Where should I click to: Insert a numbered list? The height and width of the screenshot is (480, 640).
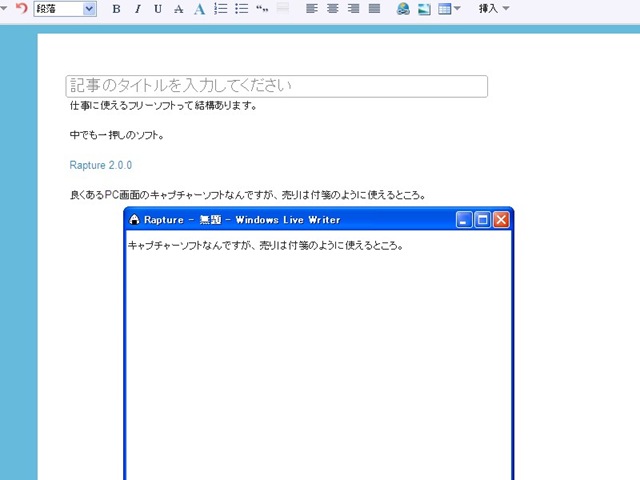pos(221,9)
